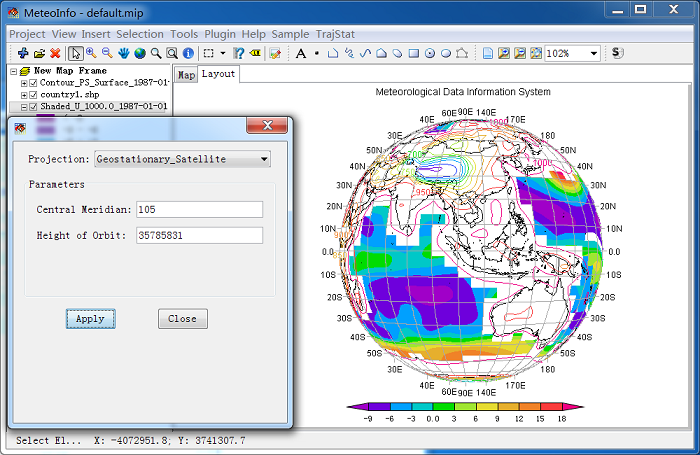Choose the Pan hand tool

point(124,54)
